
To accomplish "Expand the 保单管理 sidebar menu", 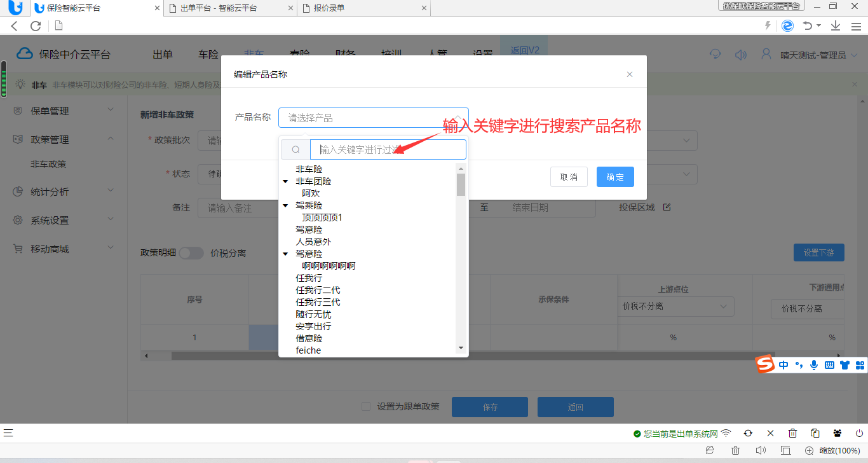I will click(64, 111).
